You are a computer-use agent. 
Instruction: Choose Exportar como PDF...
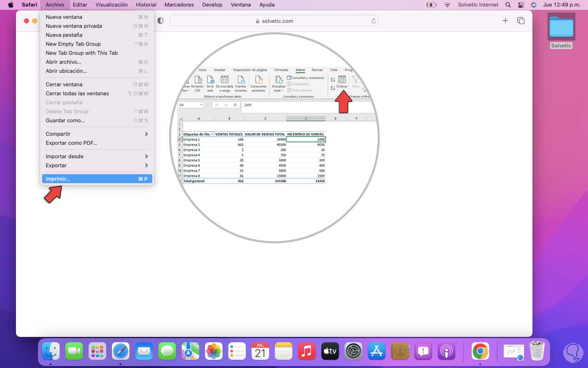(97, 143)
